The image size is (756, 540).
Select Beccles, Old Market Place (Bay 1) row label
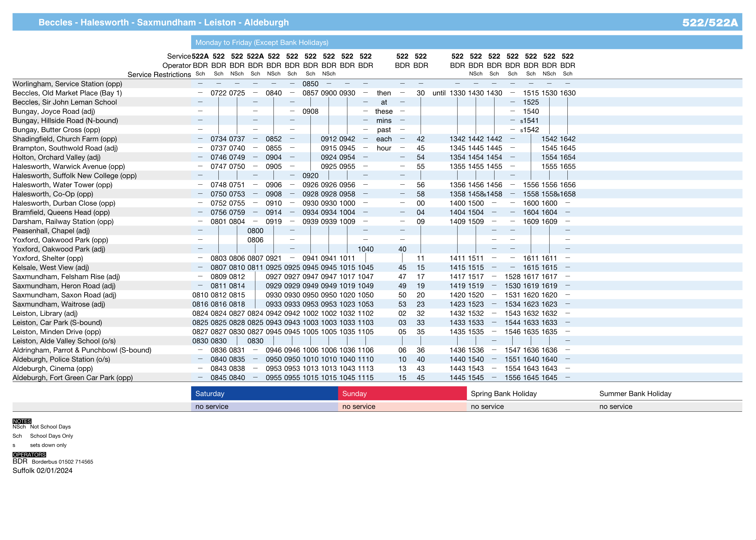click(x=67, y=93)
